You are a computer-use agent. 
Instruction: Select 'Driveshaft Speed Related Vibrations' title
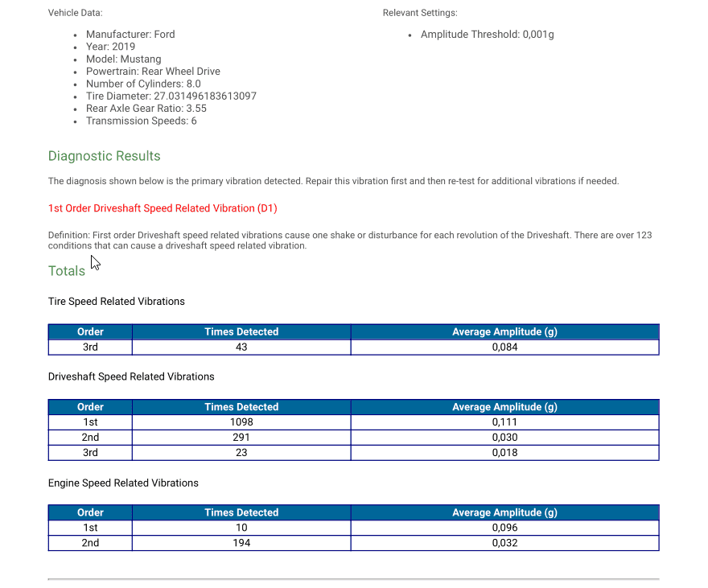131,376
